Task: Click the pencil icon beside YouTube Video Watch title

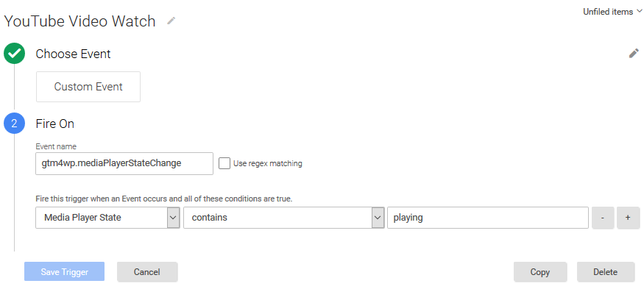Action: pyautogui.click(x=171, y=21)
